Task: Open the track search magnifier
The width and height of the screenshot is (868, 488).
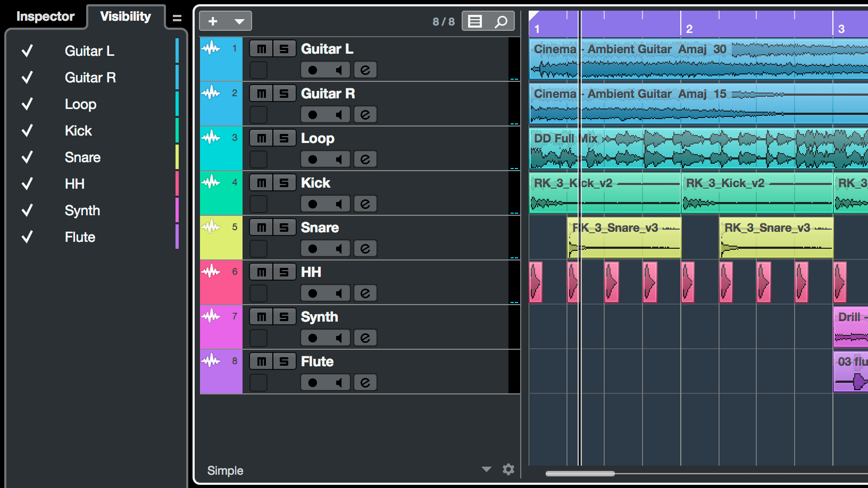Action: [x=501, y=21]
